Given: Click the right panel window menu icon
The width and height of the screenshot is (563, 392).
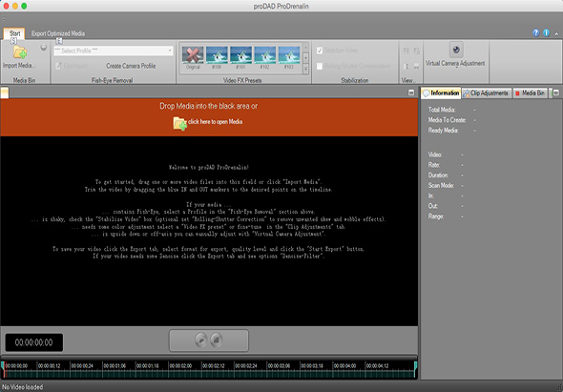Looking at the screenshot, I should (x=556, y=93).
